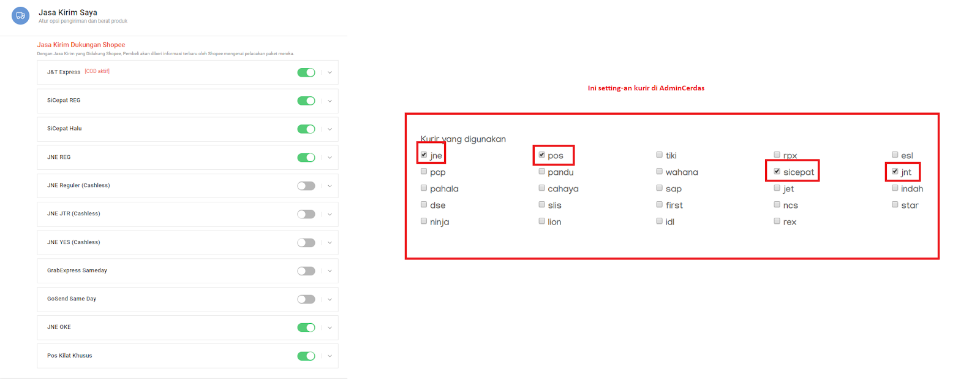This screenshot has width=980, height=379.
Task: Check the dse courier checkbox
Action: point(424,204)
